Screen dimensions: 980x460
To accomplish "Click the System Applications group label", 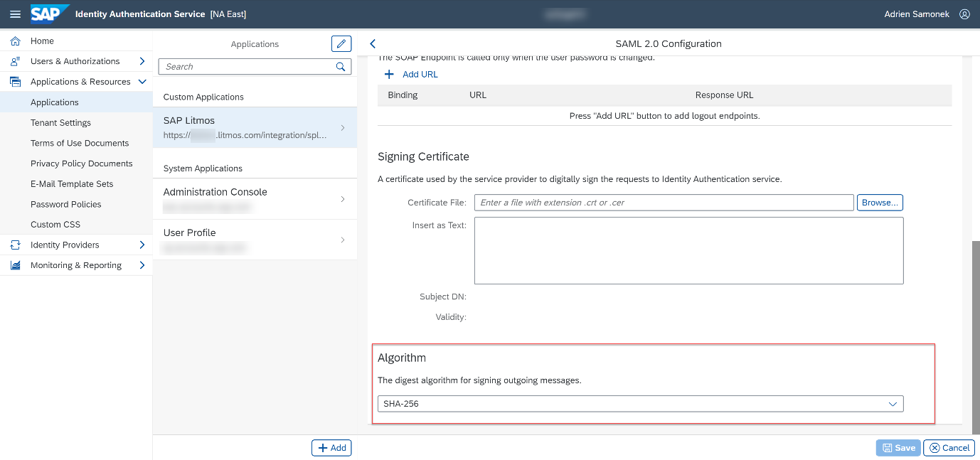I will [x=203, y=169].
